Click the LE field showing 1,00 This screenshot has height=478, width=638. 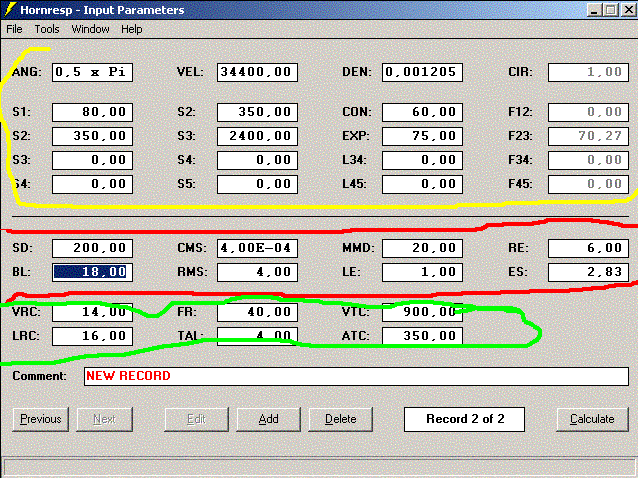click(422, 272)
